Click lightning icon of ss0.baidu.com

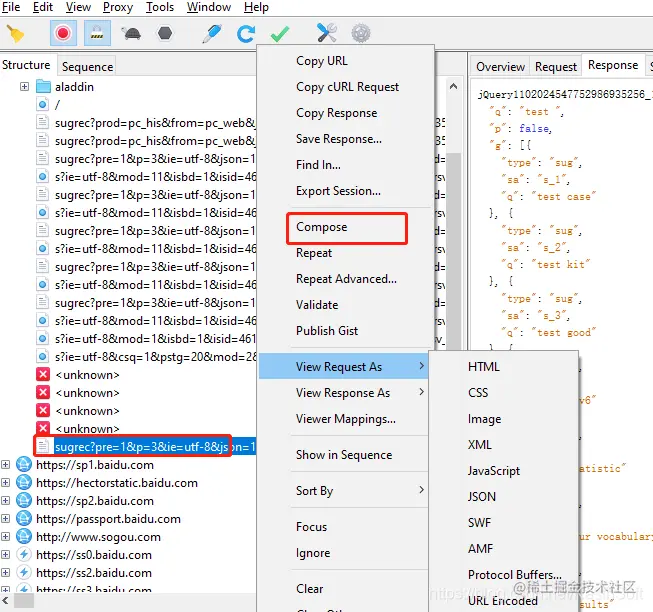[x=24, y=555]
